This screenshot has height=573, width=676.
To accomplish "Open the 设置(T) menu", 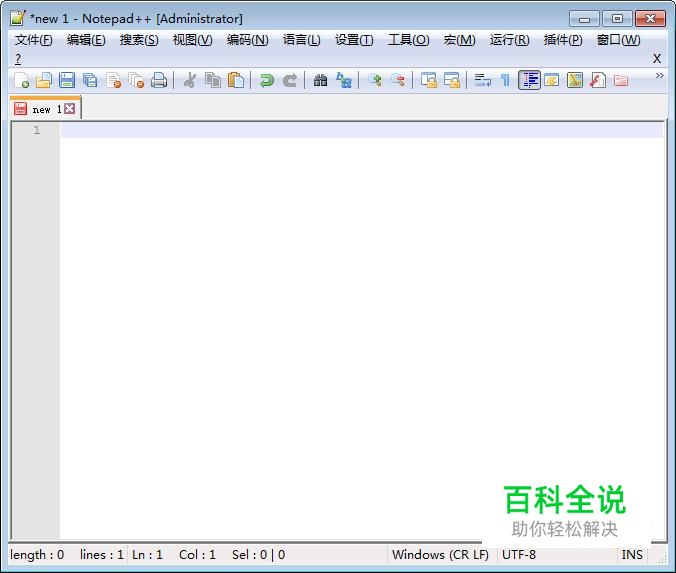I will 354,40.
